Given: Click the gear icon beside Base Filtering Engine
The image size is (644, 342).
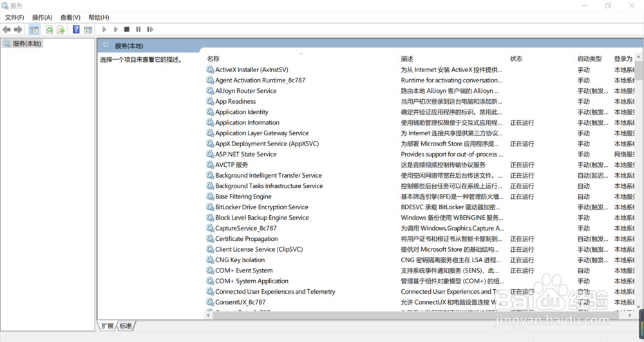Looking at the screenshot, I should click(210, 196).
